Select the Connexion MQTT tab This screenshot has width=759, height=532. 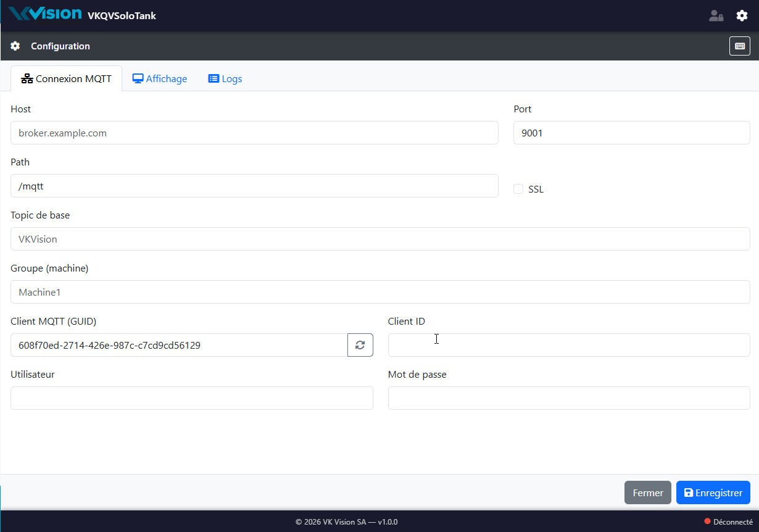click(x=67, y=78)
